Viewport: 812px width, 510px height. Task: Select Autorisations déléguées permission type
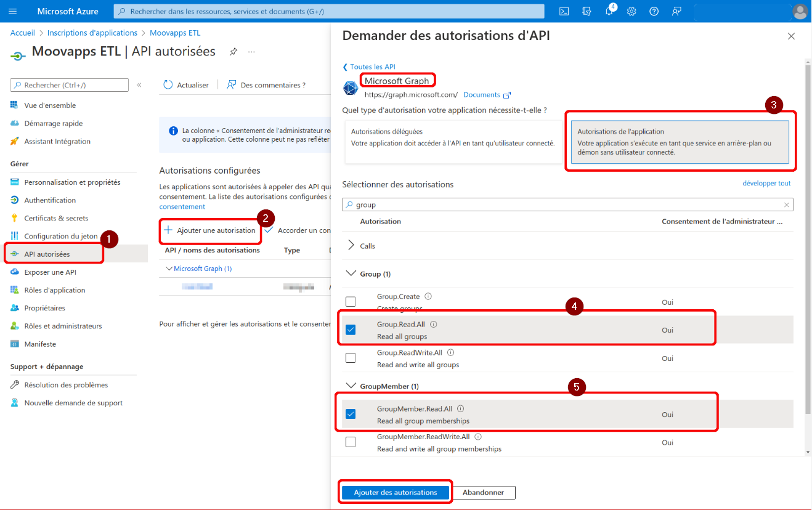click(x=453, y=142)
